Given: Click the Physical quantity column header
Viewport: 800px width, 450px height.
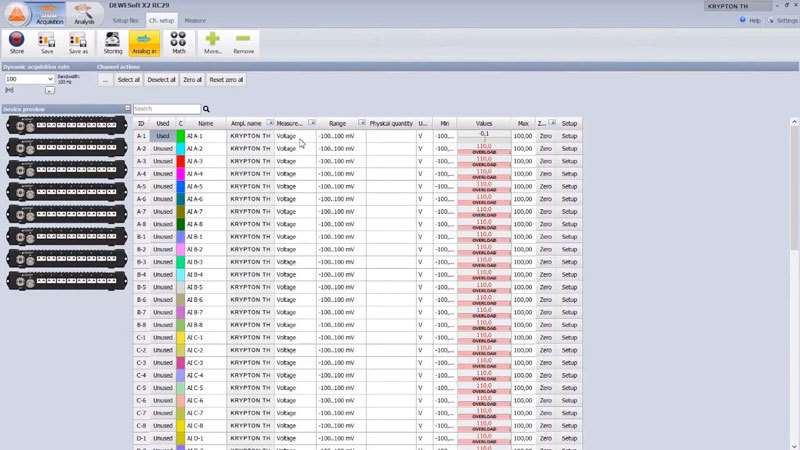Looking at the screenshot, I should click(x=391, y=123).
